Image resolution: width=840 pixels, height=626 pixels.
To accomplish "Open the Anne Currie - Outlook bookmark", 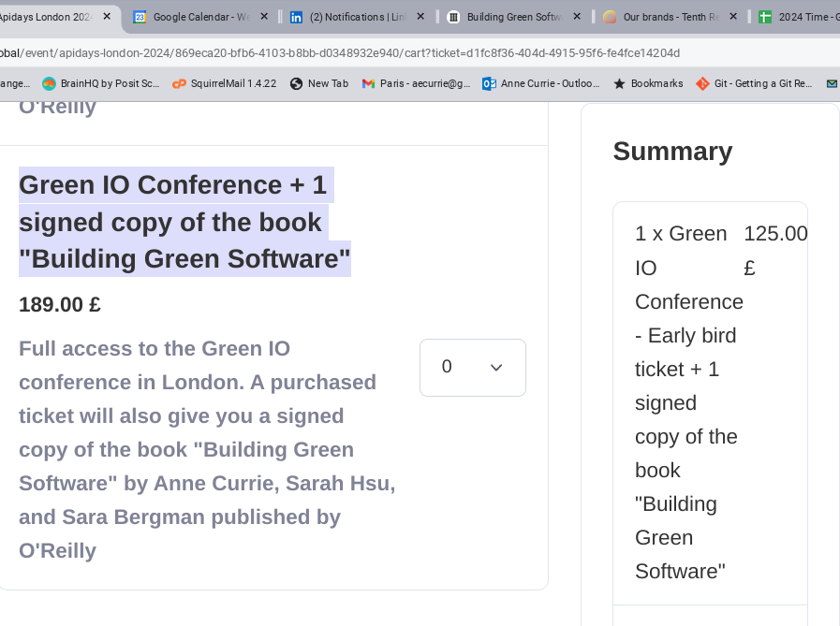I will click(541, 83).
